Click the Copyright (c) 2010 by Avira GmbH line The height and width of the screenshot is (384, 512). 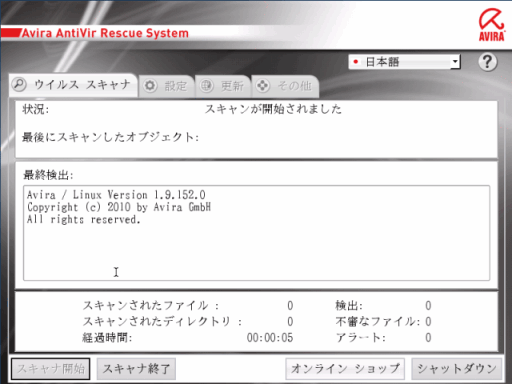coord(119,207)
